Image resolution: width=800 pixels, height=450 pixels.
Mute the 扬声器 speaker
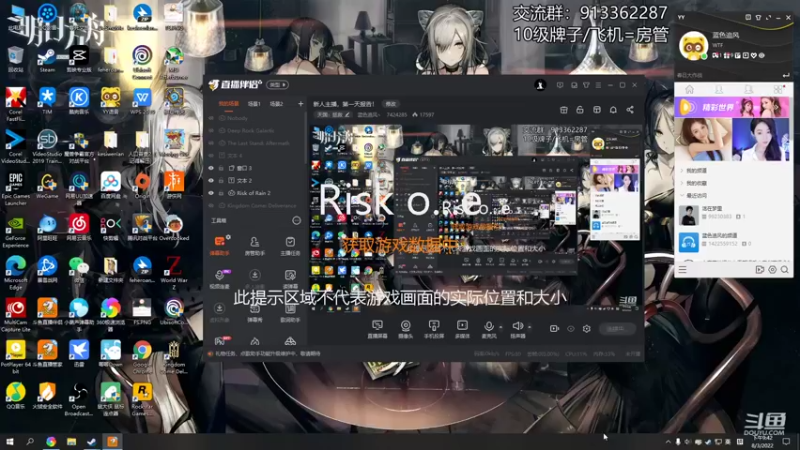[517, 329]
